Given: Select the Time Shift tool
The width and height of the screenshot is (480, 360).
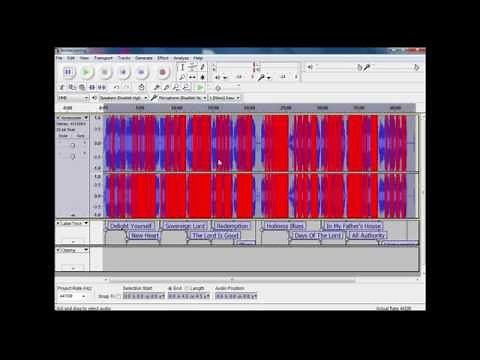Looking at the screenshot, I should tap(192, 77).
